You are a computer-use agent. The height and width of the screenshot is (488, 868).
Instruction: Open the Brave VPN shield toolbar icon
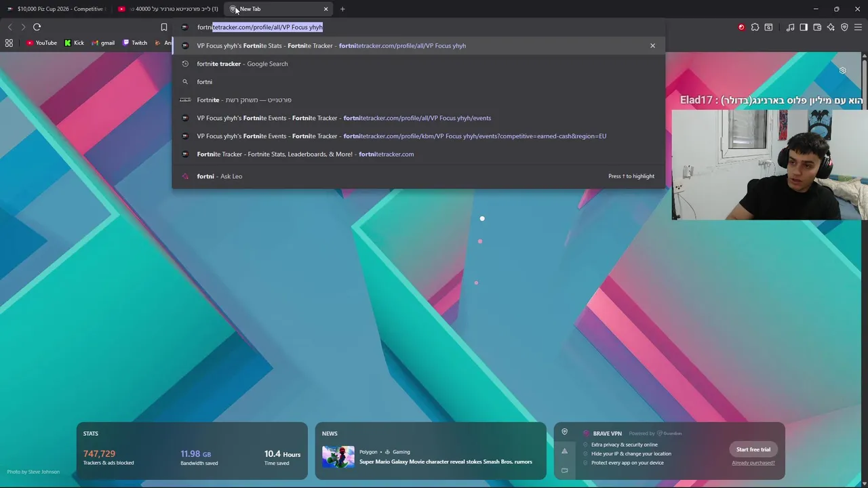[844, 27]
